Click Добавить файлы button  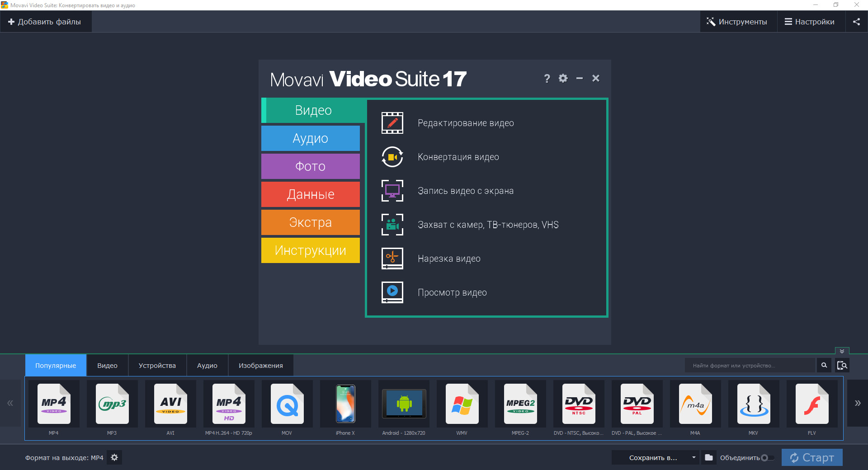pos(45,22)
